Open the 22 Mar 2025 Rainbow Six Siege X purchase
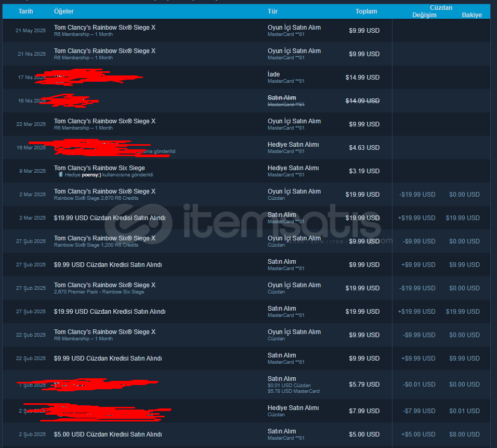Image resolution: width=497 pixels, height=448 pixels. point(246,124)
